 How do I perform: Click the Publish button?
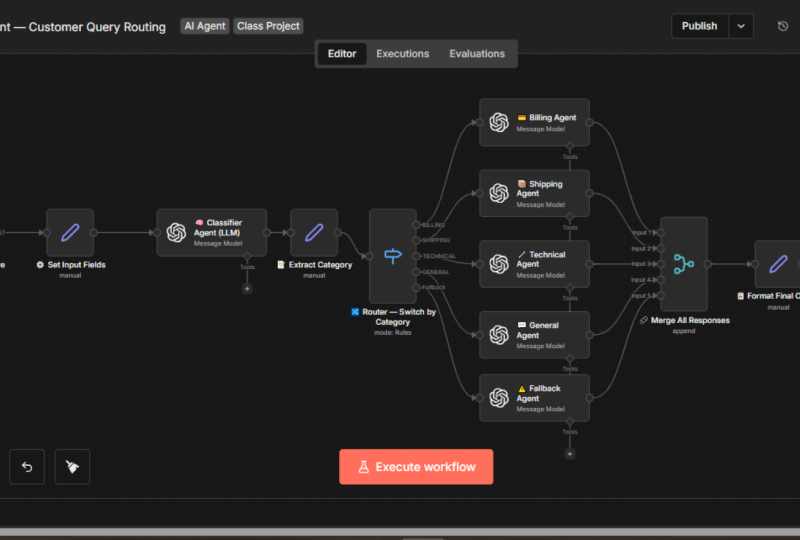point(699,26)
